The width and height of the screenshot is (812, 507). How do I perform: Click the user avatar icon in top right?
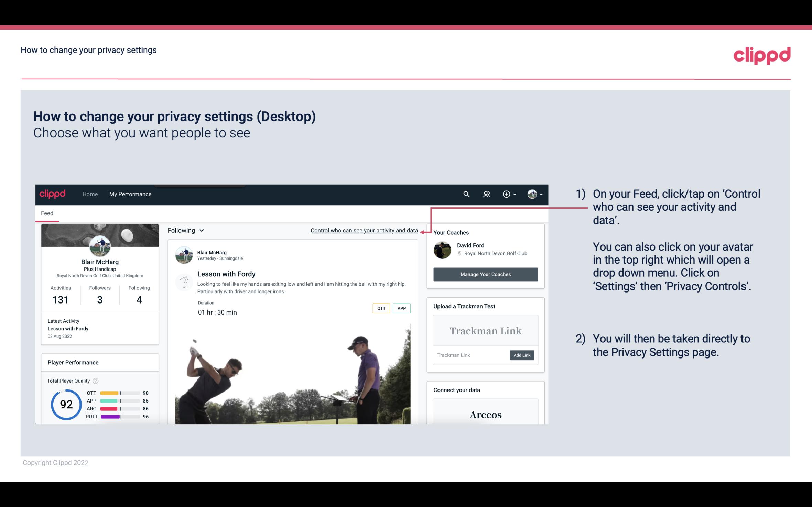pos(532,194)
